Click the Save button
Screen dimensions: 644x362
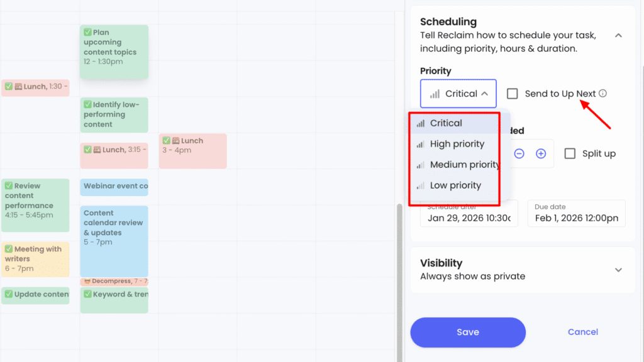coord(467,332)
